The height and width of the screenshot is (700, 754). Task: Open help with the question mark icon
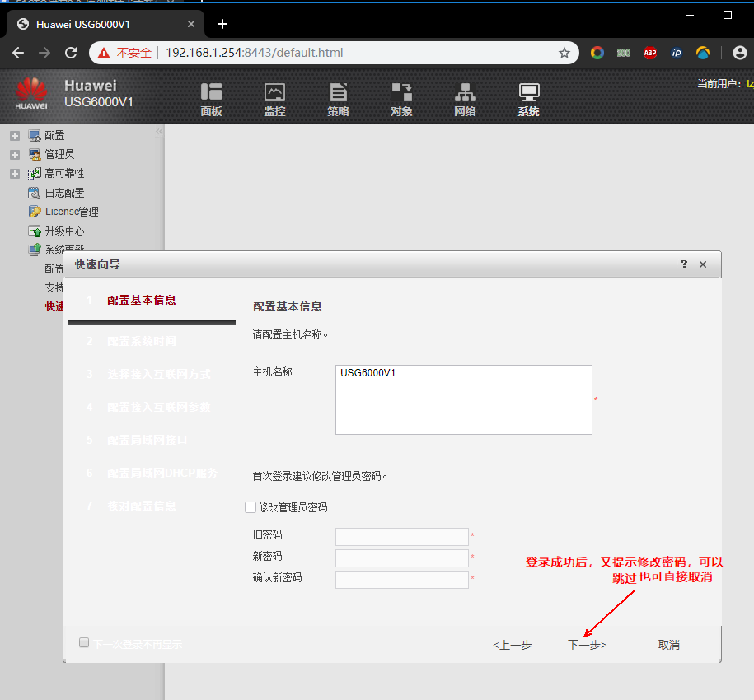[684, 264]
